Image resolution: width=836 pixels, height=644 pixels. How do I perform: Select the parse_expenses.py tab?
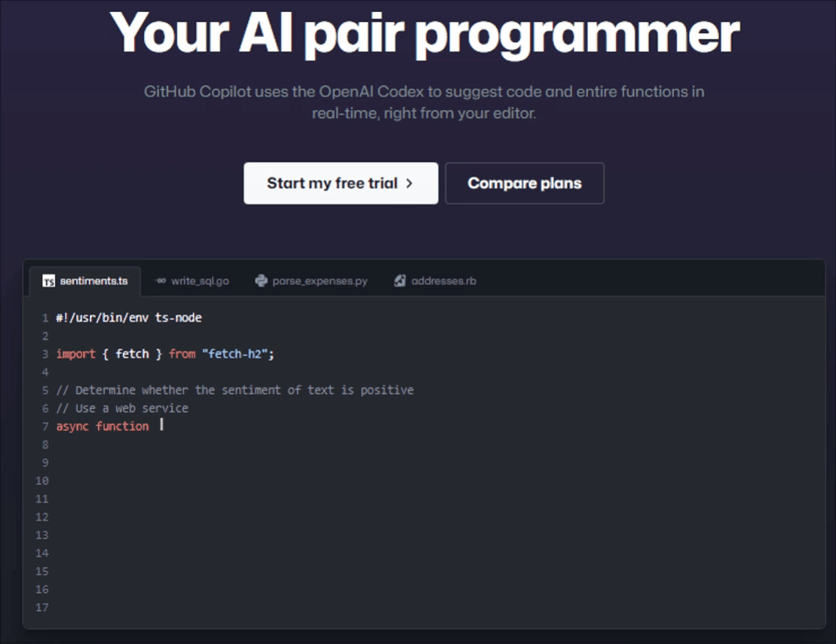(311, 281)
